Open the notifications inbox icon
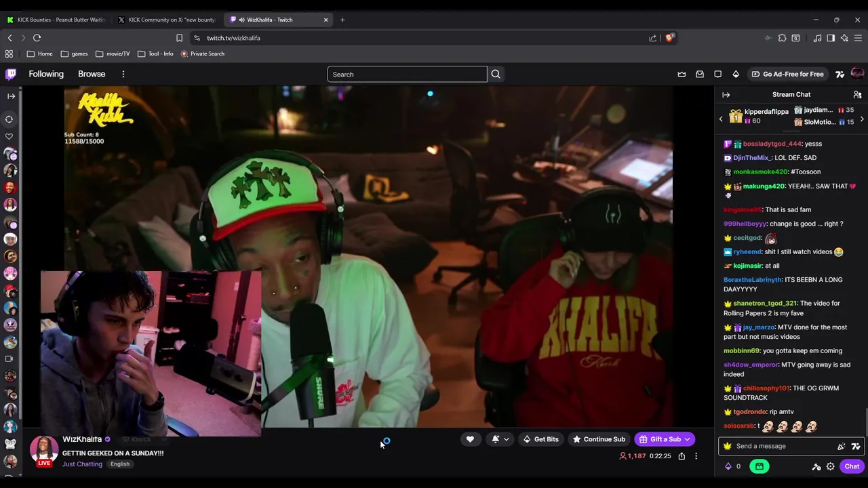Viewport: 868px width, 488px height. (x=700, y=74)
